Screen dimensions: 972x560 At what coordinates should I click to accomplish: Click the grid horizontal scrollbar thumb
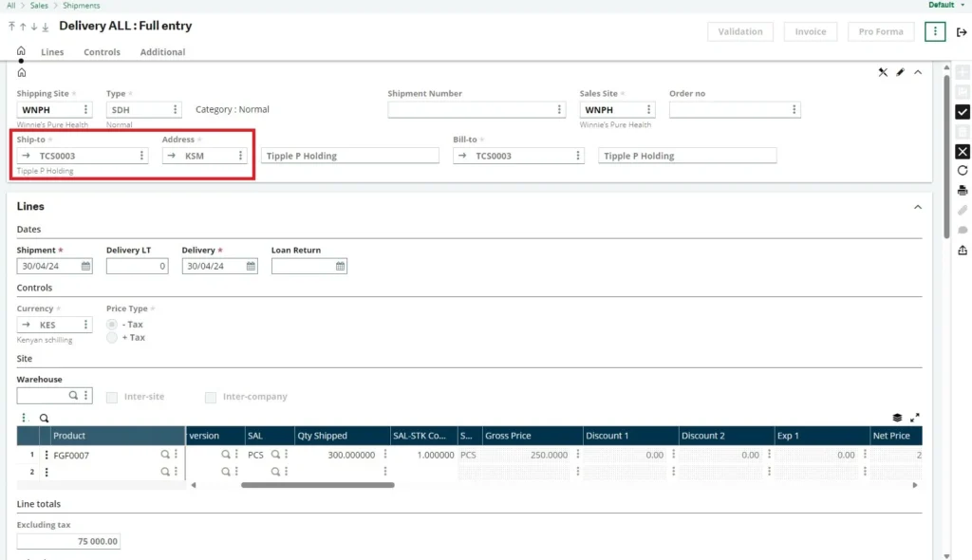click(317, 485)
